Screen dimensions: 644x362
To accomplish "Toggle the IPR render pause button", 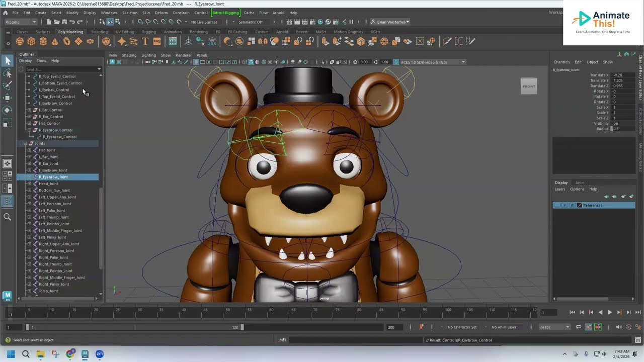I will pos(351,22).
